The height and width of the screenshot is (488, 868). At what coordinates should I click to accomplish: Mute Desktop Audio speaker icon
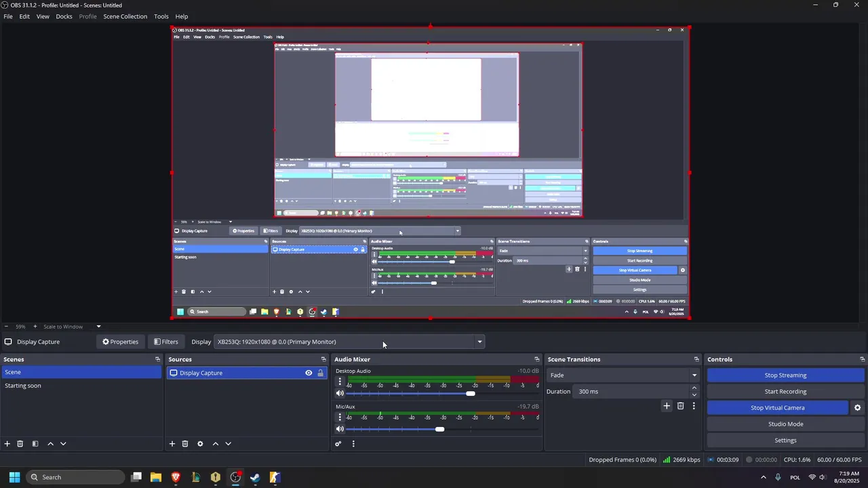point(340,394)
